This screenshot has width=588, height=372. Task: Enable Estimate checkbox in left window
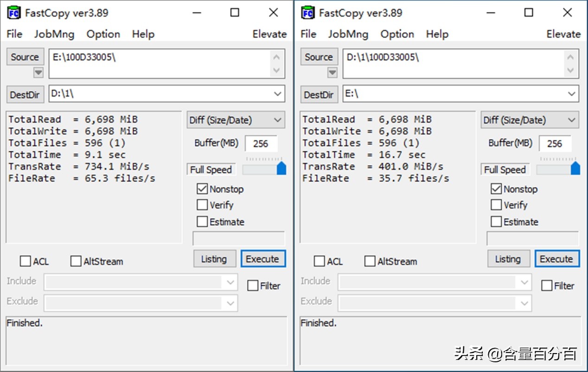pyautogui.click(x=202, y=222)
